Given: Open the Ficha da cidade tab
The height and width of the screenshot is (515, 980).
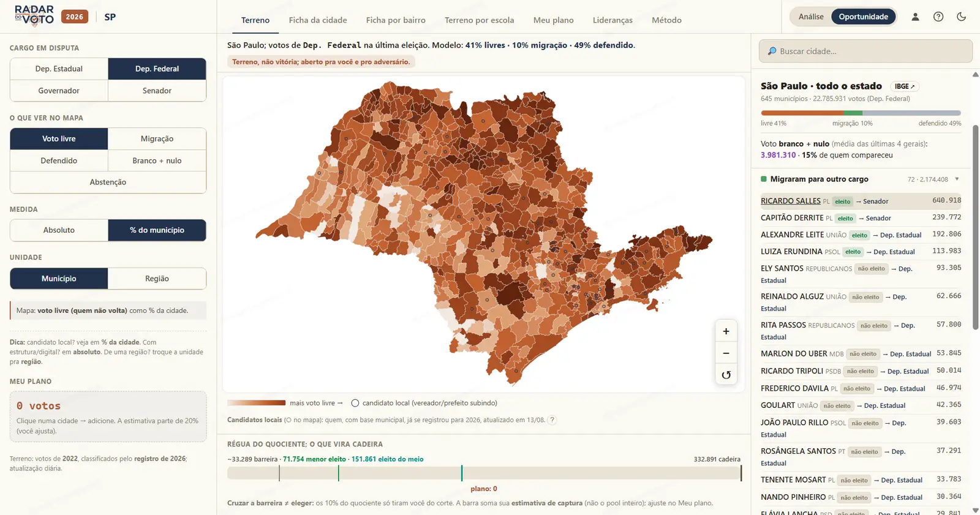Looking at the screenshot, I should [318, 20].
